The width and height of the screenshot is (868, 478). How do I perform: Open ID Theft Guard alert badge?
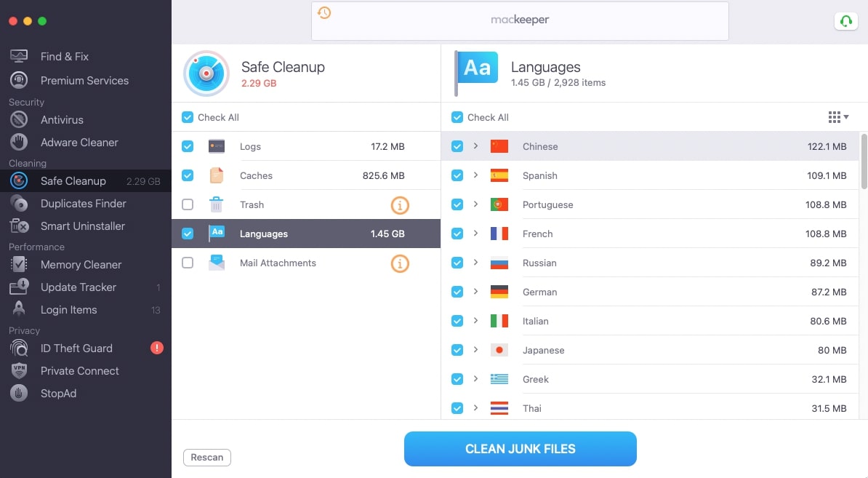(157, 348)
